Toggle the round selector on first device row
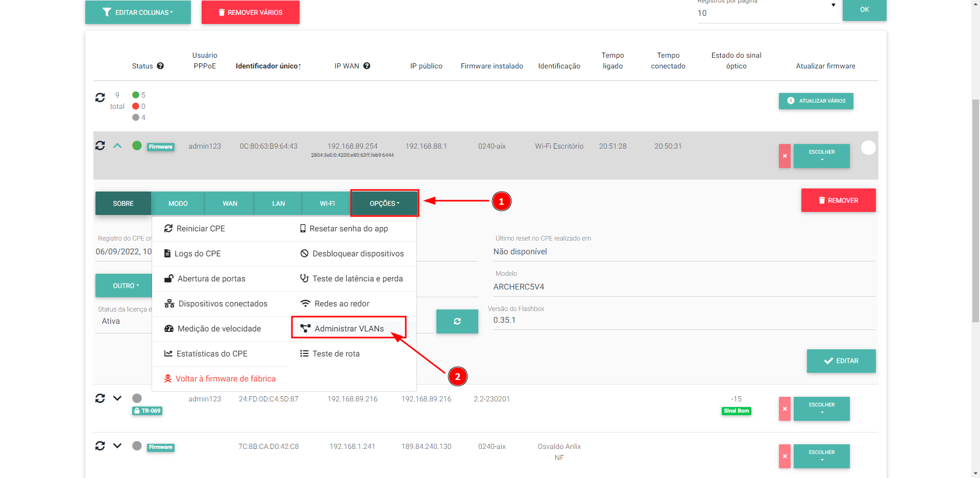 coord(868,148)
